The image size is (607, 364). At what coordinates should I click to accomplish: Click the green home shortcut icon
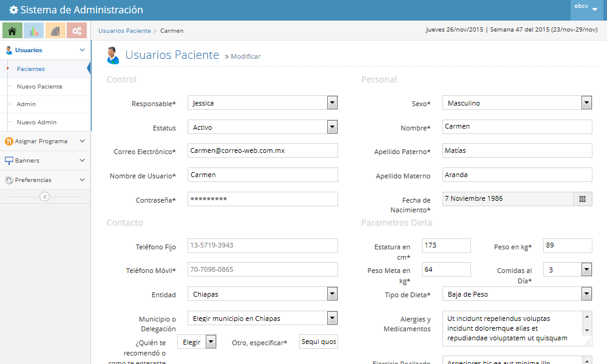tap(12, 30)
